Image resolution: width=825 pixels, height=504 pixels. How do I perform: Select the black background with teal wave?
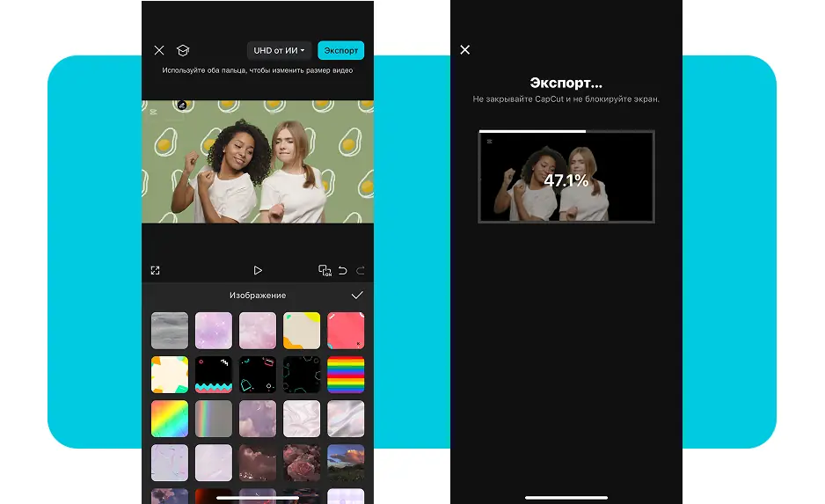point(214,375)
